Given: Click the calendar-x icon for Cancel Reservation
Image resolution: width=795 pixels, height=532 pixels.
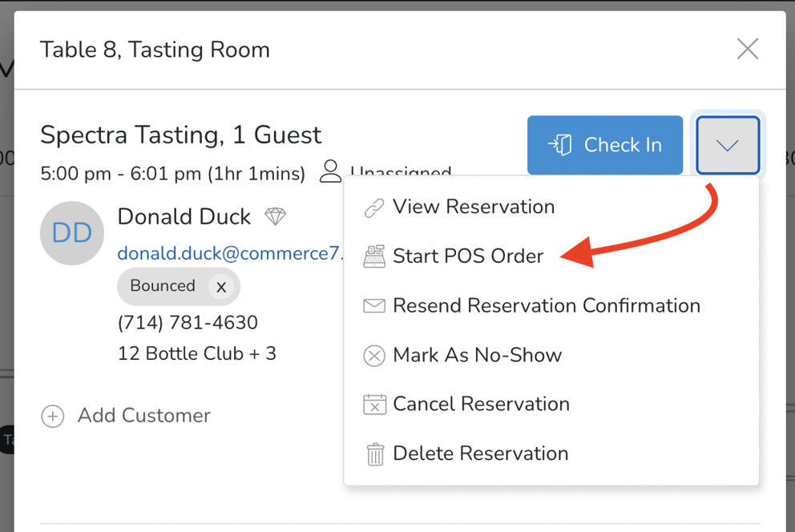Looking at the screenshot, I should click(x=374, y=404).
